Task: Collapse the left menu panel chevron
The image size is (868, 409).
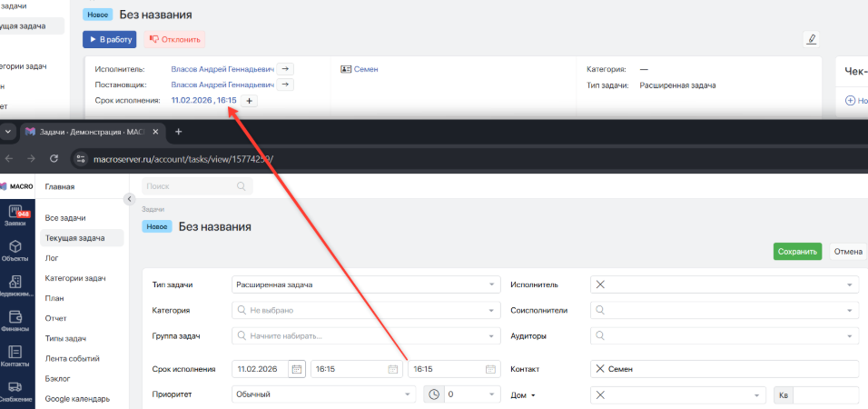Action: coord(130,198)
